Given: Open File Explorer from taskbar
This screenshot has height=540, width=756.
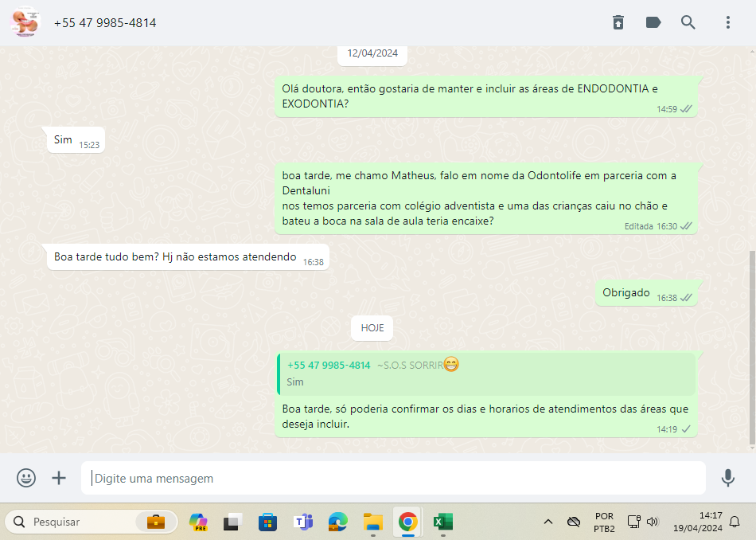Looking at the screenshot, I should click(x=373, y=522).
